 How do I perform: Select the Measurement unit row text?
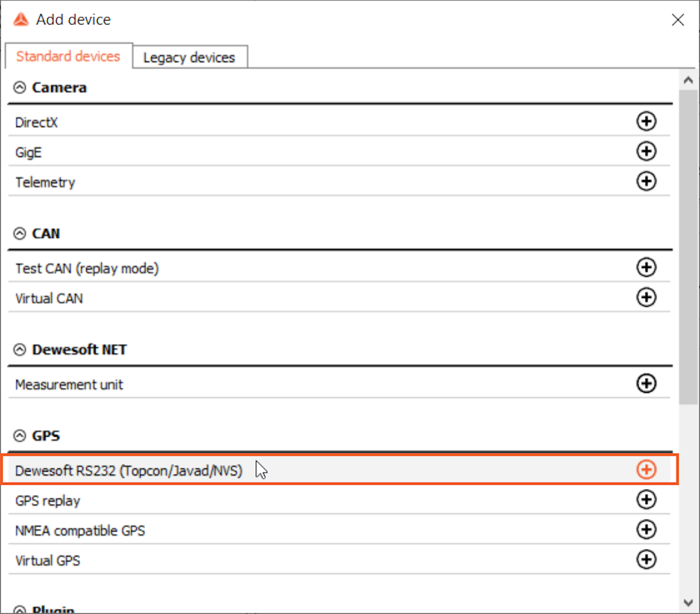69,384
